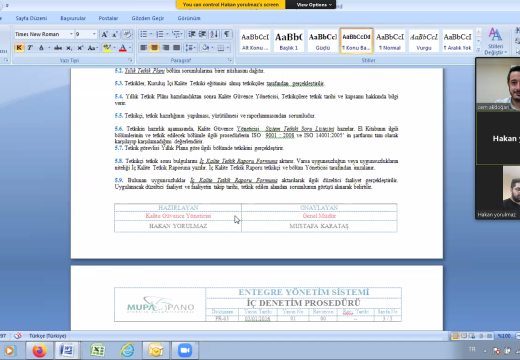This screenshot has width=520, height=360.
Task: Open Zoom app from taskbar
Action: pos(184,350)
